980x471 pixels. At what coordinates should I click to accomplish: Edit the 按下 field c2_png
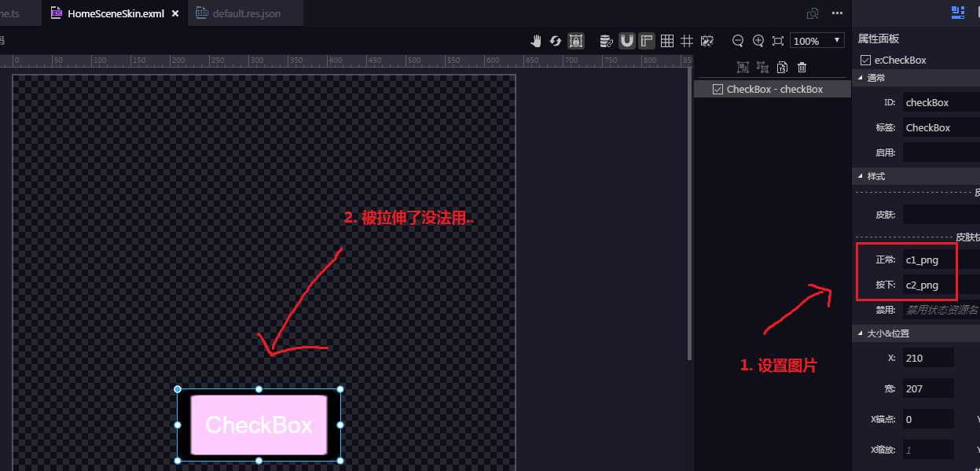point(941,285)
